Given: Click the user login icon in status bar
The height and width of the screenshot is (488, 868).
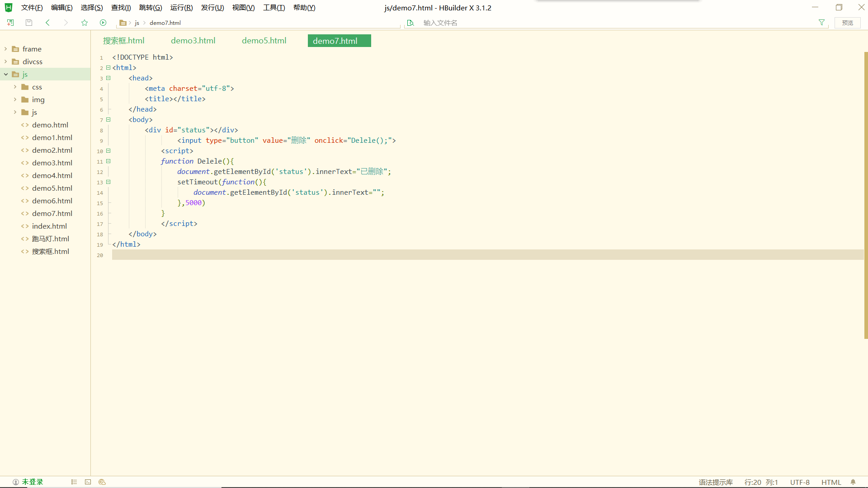Looking at the screenshot, I should pos(16,482).
